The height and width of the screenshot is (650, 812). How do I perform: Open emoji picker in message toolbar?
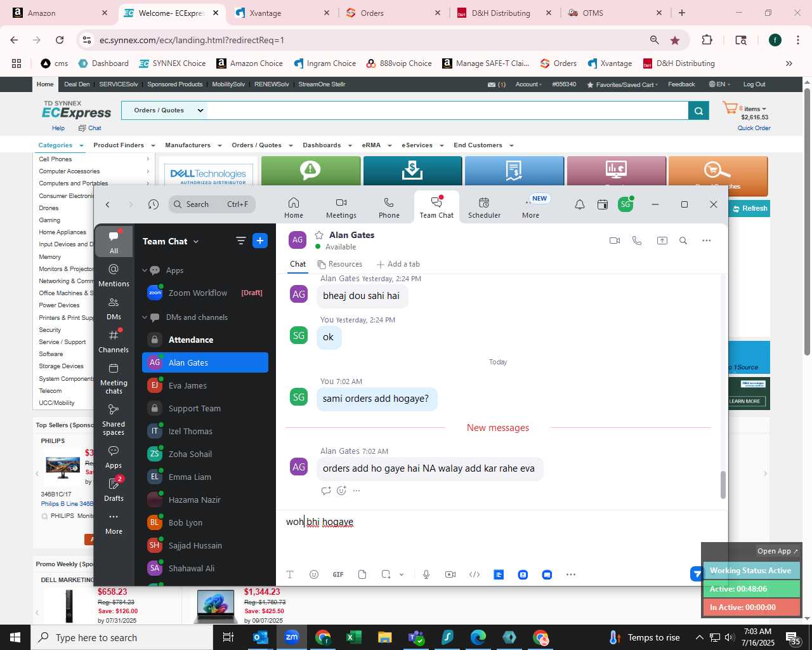[313, 574]
